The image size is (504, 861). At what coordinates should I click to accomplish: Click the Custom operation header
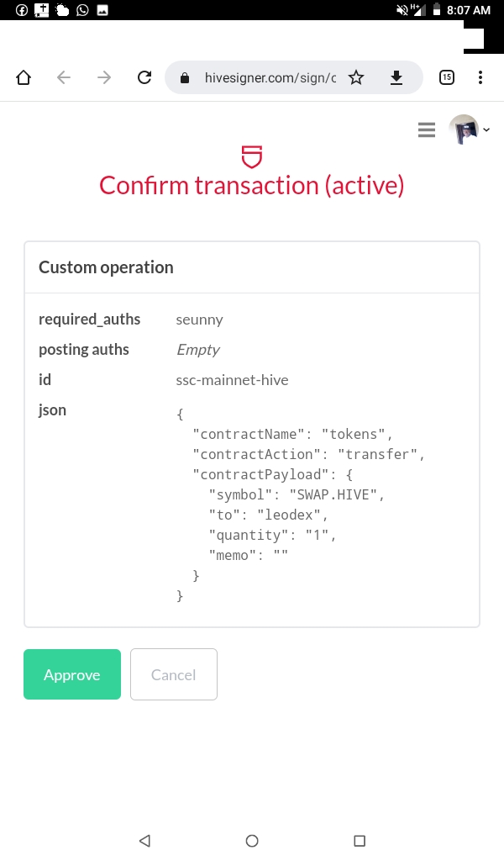[106, 267]
